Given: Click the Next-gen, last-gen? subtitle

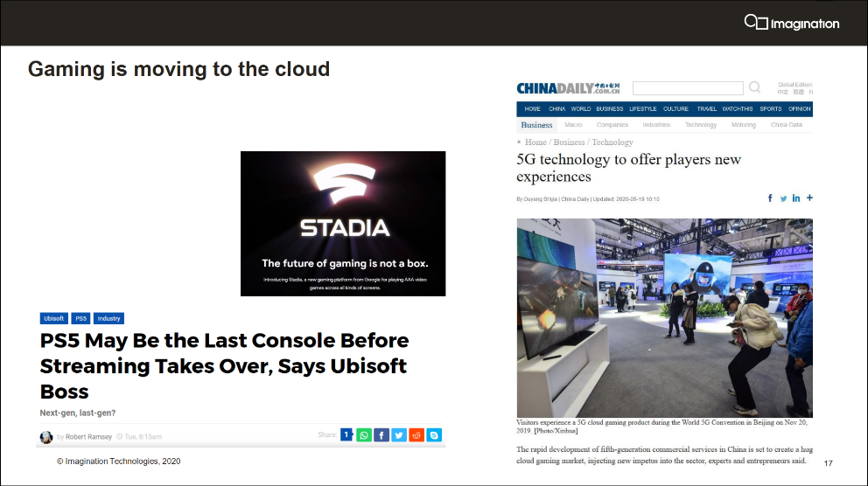Looking at the screenshot, I should [78, 413].
